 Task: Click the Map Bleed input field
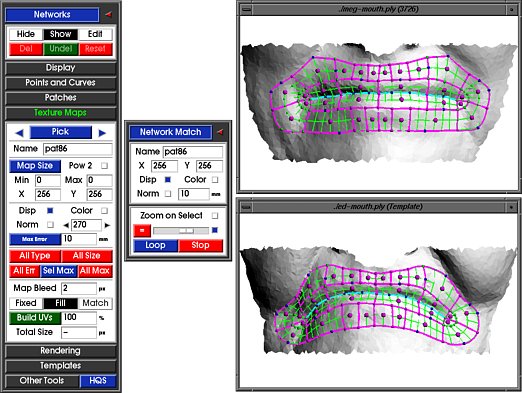click(79, 288)
